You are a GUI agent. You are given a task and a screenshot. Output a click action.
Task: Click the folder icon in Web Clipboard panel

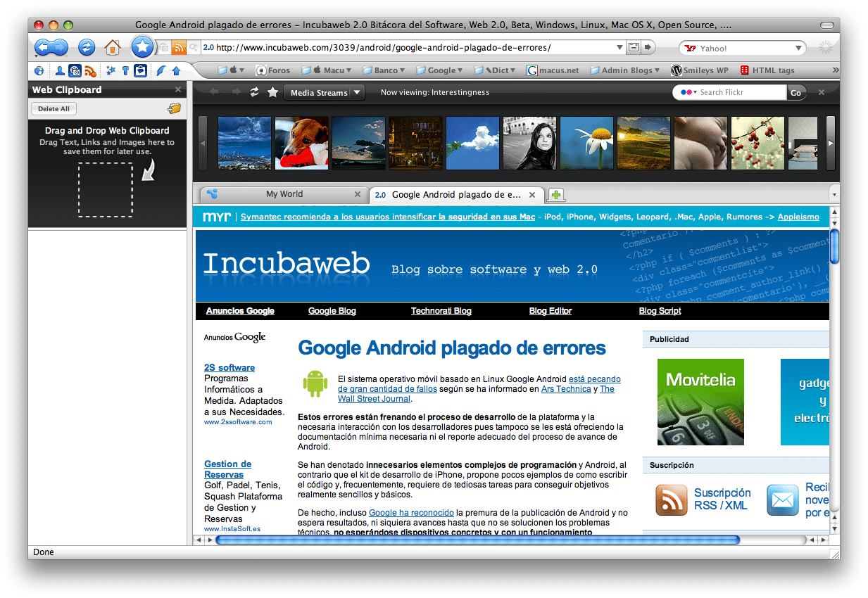174,108
